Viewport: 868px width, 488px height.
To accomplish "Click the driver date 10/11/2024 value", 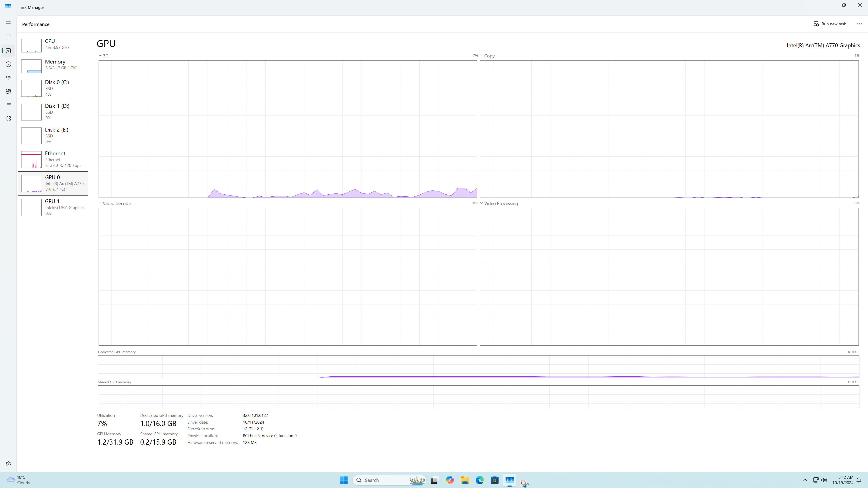I will tap(253, 422).
